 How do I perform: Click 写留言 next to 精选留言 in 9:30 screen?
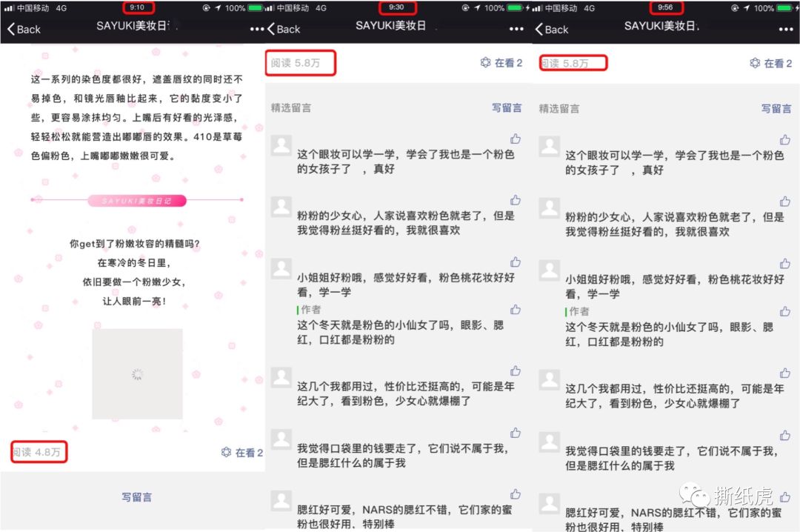(507, 108)
